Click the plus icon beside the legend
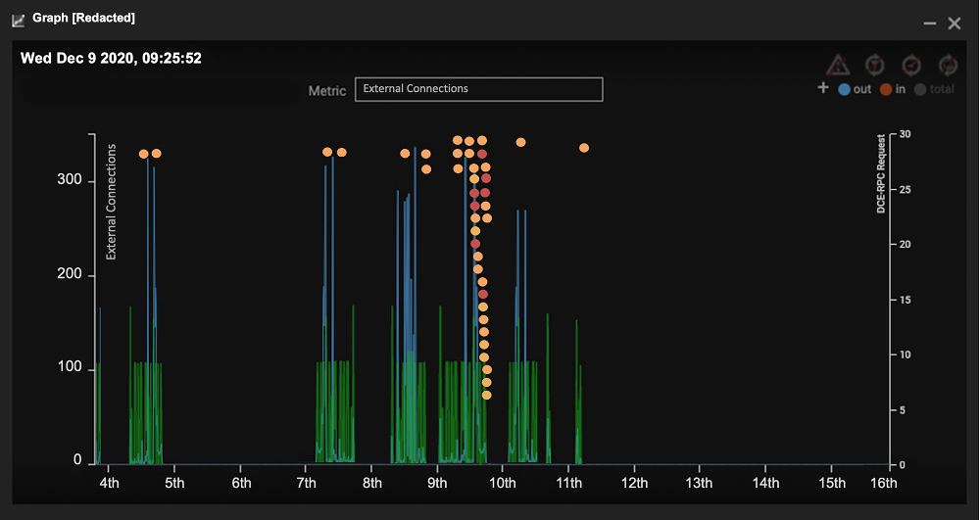The image size is (980, 520). [x=823, y=88]
